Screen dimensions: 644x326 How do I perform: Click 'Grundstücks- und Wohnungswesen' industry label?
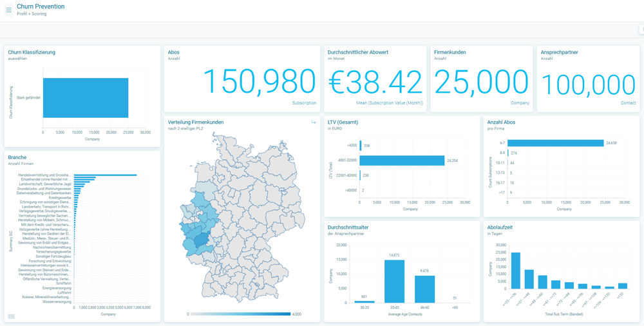coord(44,189)
